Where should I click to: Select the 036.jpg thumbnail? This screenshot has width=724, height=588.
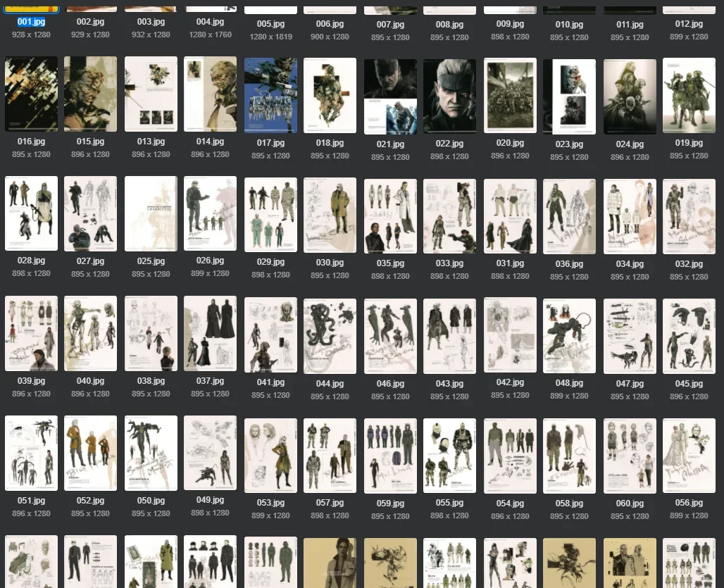(x=569, y=216)
